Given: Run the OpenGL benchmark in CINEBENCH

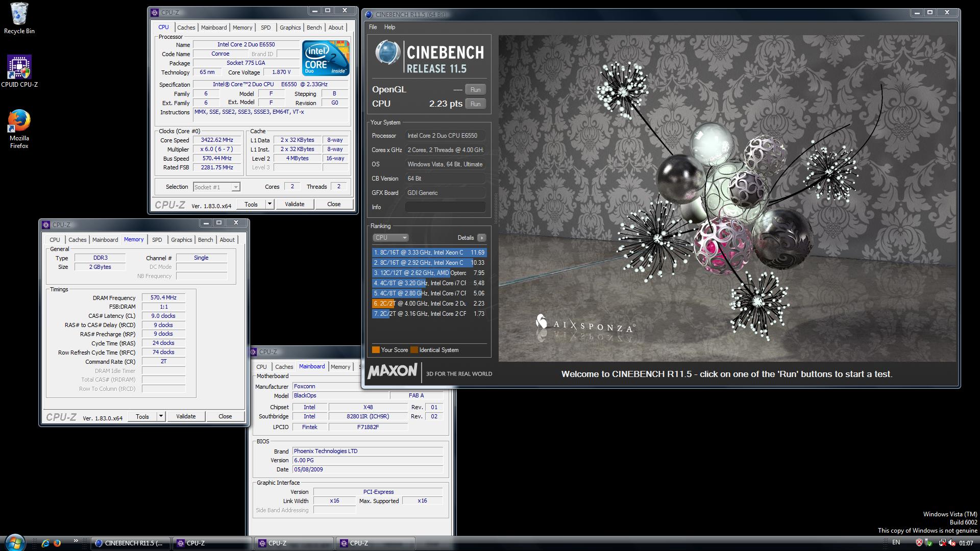Looking at the screenshot, I should (x=475, y=89).
